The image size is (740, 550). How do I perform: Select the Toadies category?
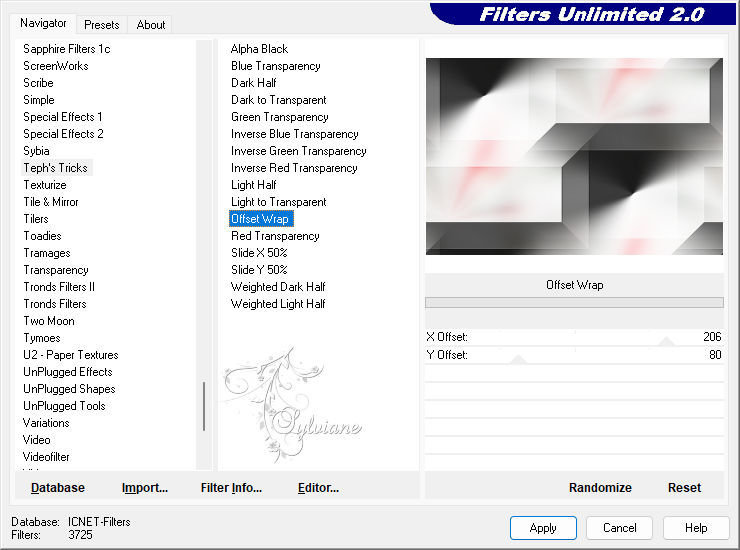[x=42, y=236]
